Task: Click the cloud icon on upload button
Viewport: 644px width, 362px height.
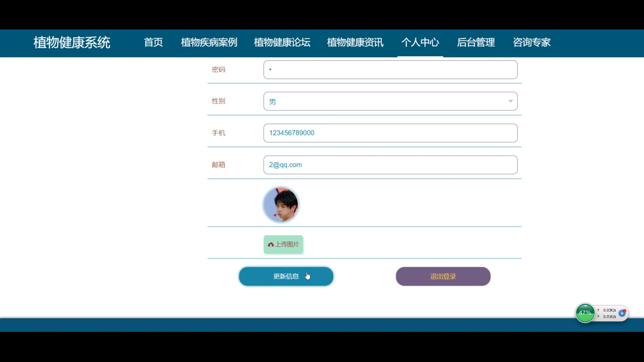Action: (271, 245)
